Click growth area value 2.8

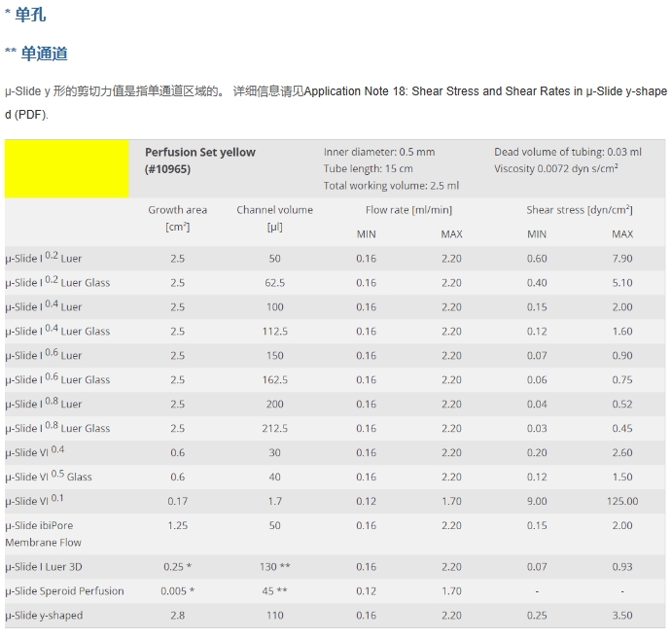click(177, 616)
